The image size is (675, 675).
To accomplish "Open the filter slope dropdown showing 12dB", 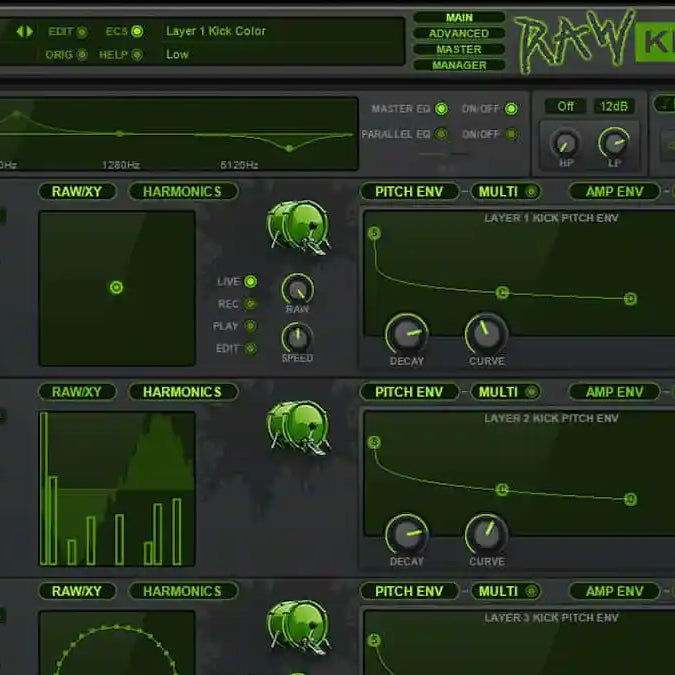I will (614, 106).
